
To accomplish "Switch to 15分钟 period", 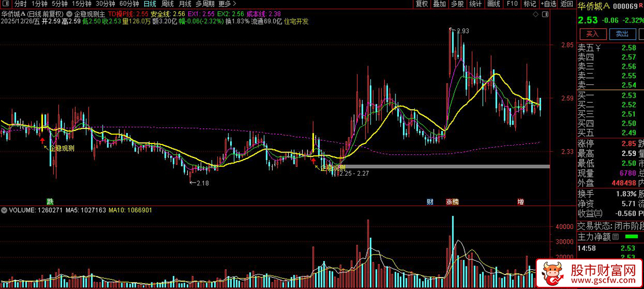I will (82, 4).
